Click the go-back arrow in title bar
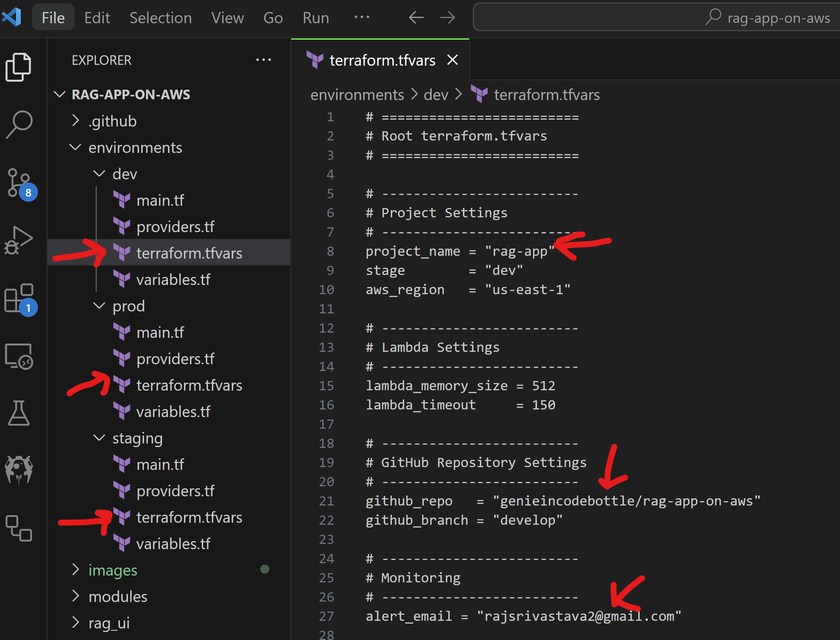 tap(416, 18)
